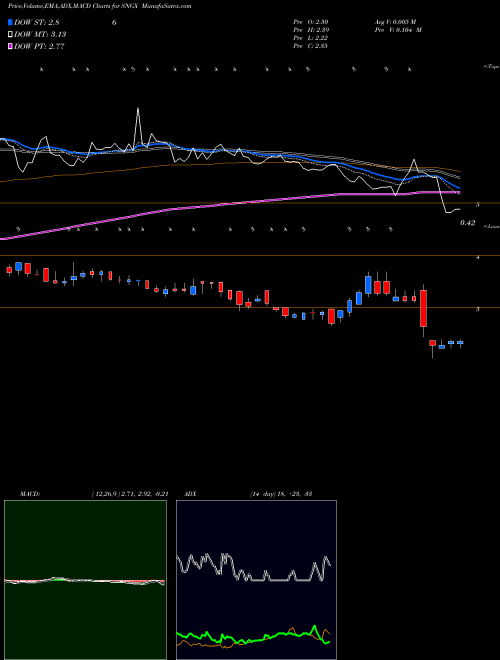The image size is (500, 660).
Task: Click the 0.42 value near the volume line
Action: point(468,223)
